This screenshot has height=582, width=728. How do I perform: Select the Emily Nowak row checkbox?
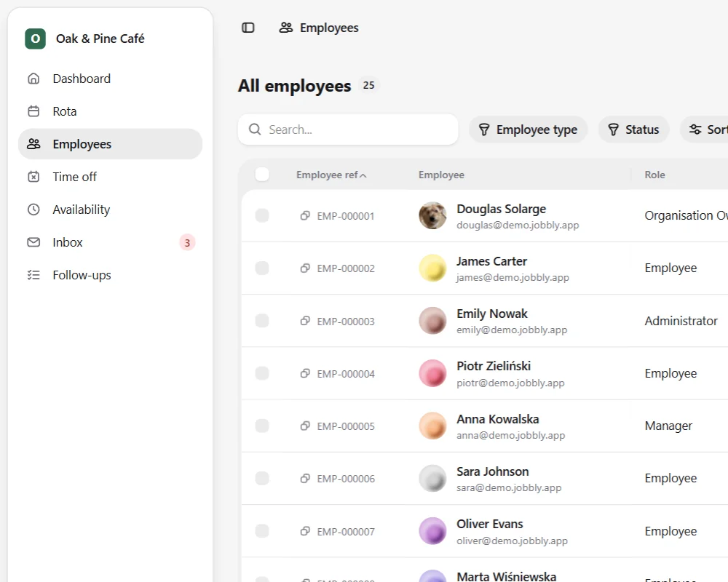point(262,321)
